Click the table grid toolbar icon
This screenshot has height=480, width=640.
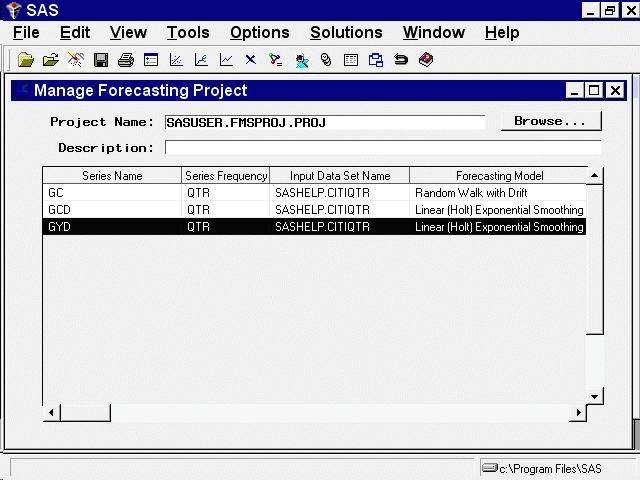(x=351, y=60)
